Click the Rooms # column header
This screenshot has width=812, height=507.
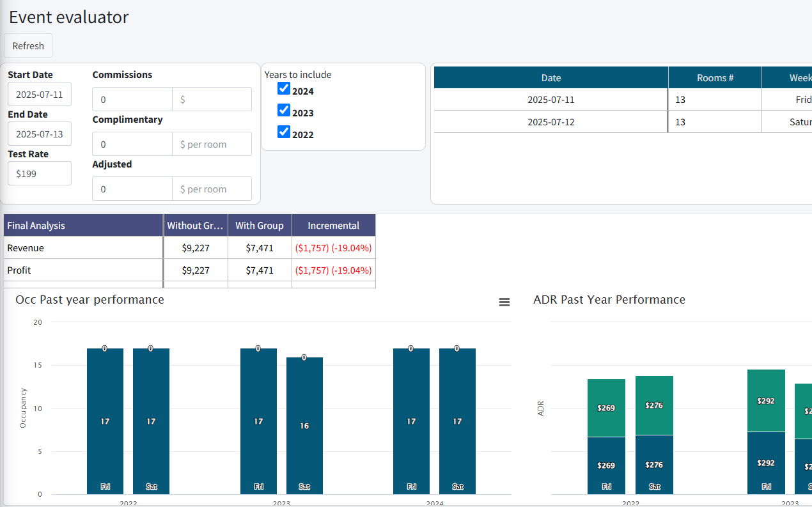pyautogui.click(x=715, y=77)
